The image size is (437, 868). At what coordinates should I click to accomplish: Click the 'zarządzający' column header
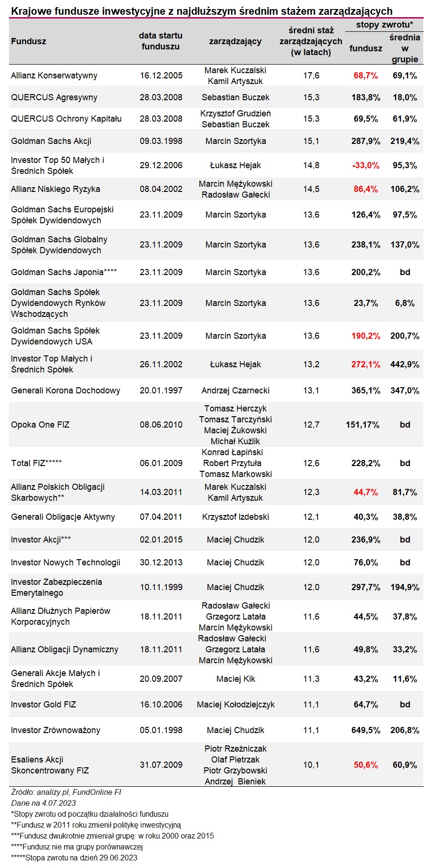pyautogui.click(x=235, y=41)
